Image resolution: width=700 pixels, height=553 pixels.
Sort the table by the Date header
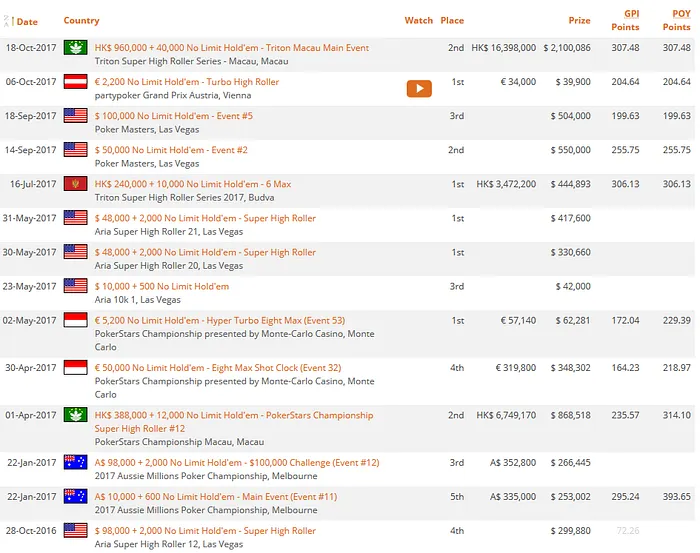point(27,21)
